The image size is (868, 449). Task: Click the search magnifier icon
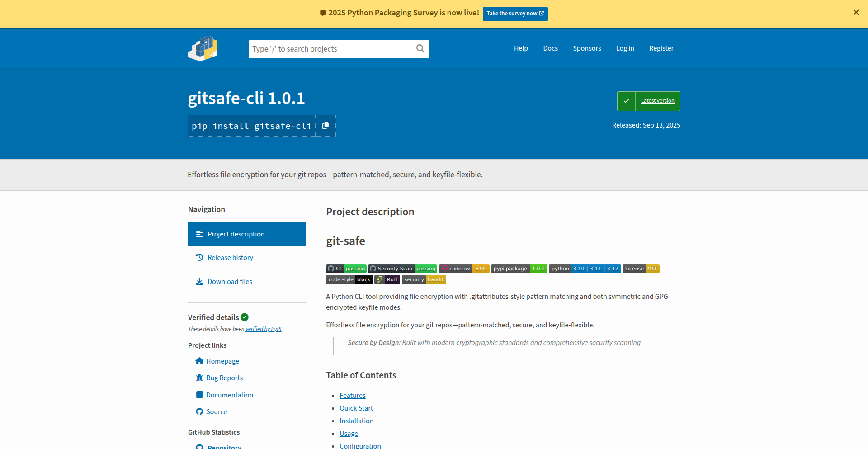pyautogui.click(x=420, y=49)
